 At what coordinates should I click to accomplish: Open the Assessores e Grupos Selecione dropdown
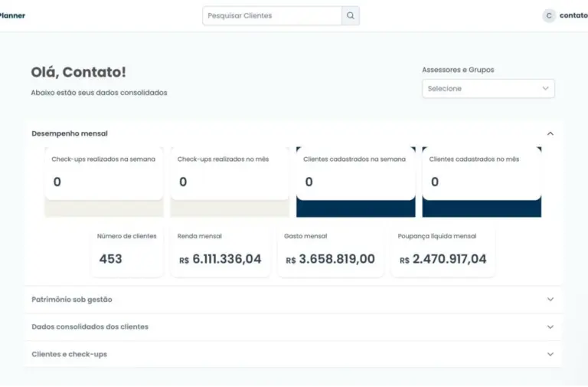tap(488, 89)
